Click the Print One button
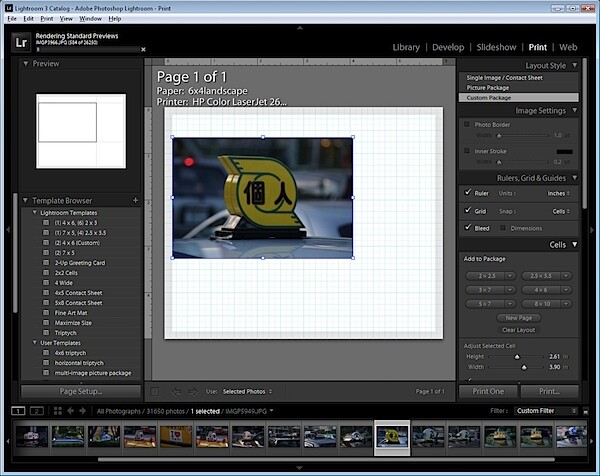 coord(488,391)
